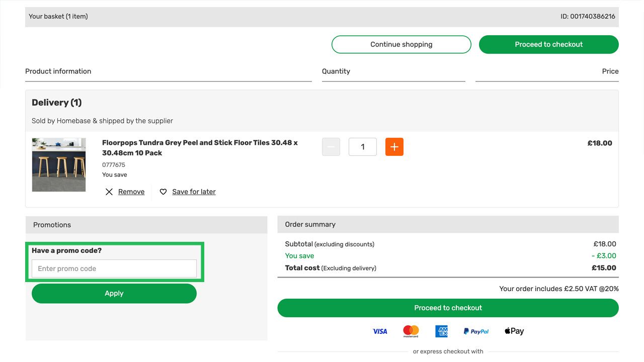Click the Floorpops Tundra product thumbnail
The image size is (644, 362).
58,164
